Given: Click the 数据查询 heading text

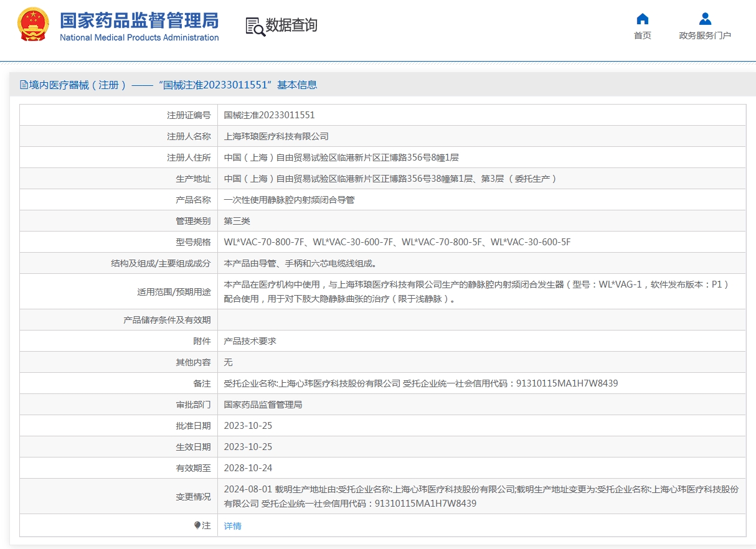Looking at the screenshot, I should point(291,25).
